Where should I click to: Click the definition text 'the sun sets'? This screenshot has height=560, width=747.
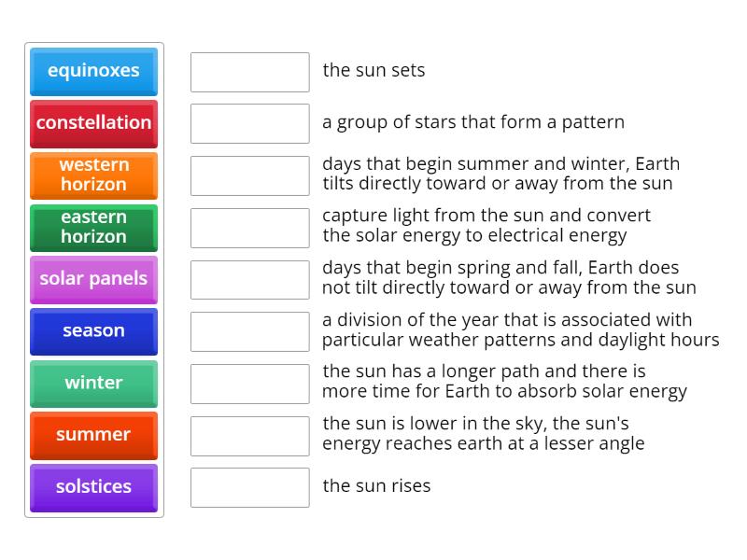coord(373,70)
